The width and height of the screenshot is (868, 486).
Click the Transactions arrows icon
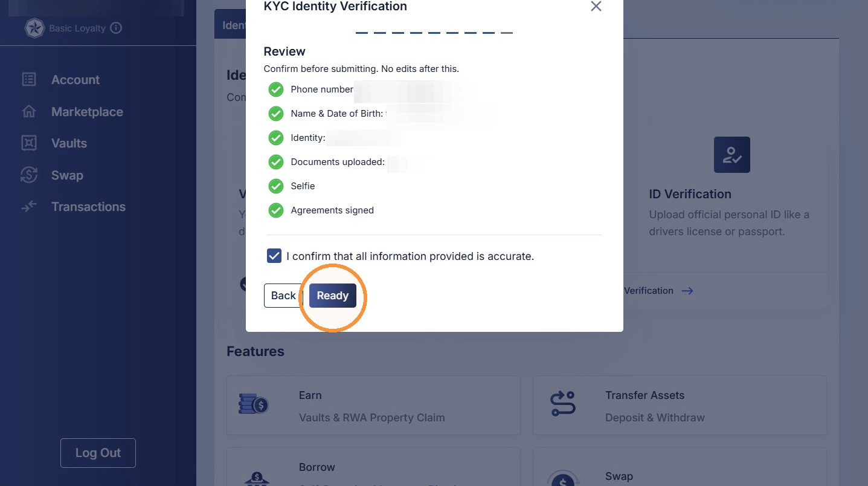(29, 207)
